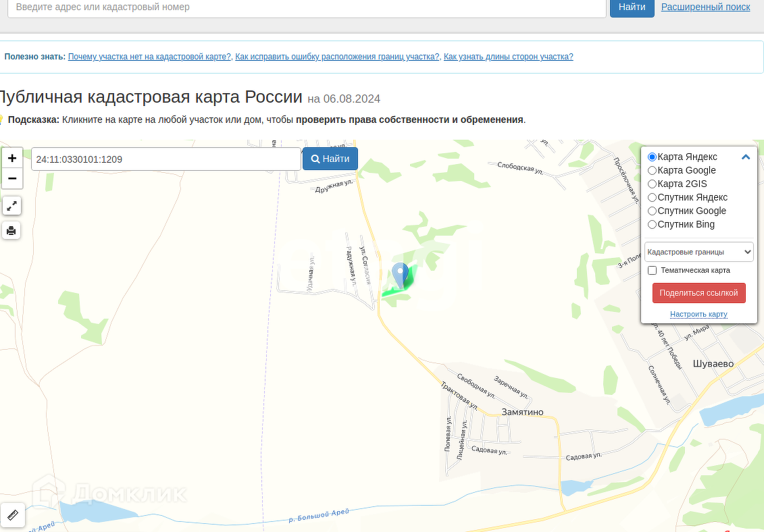Zoom in the map with plus button

12,158
